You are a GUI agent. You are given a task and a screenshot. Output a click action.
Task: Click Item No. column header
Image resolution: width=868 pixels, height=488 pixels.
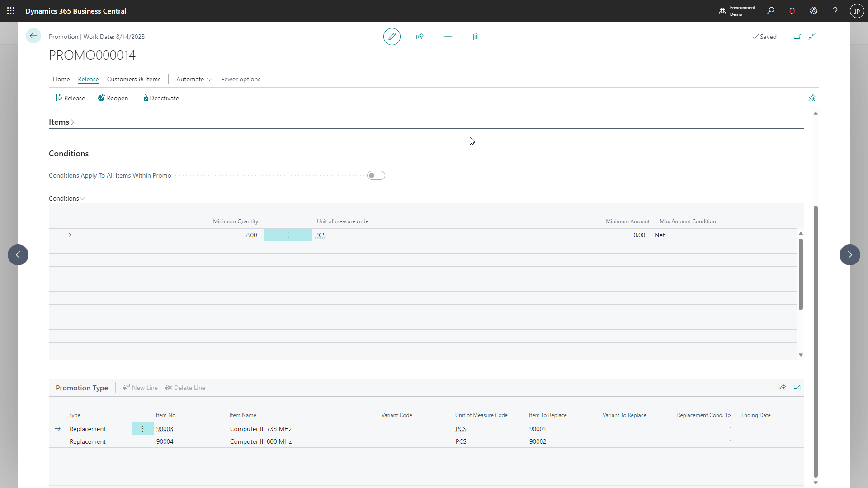(166, 415)
